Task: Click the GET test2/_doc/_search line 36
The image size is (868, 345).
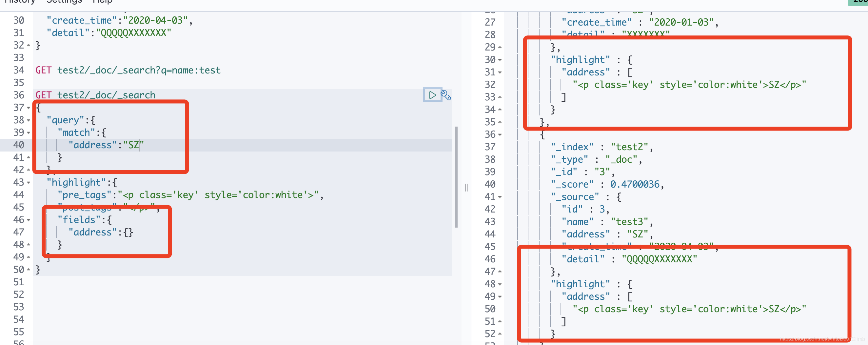Action: click(95, 95)
